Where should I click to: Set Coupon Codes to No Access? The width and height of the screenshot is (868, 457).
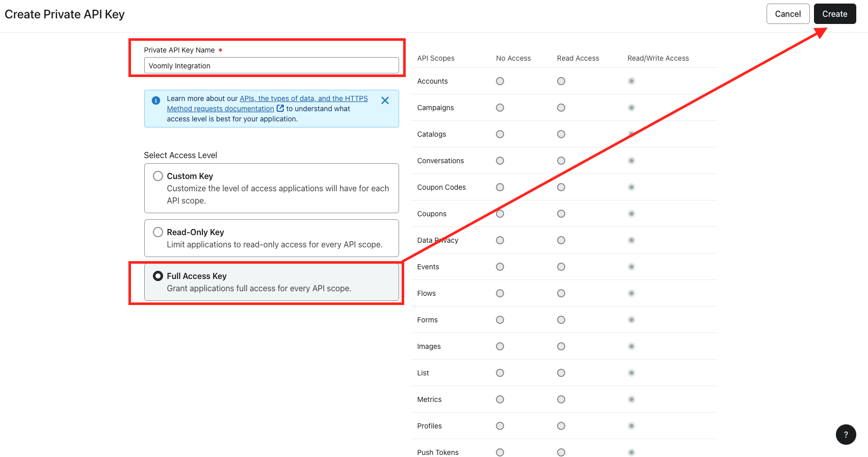click(500, 187)
